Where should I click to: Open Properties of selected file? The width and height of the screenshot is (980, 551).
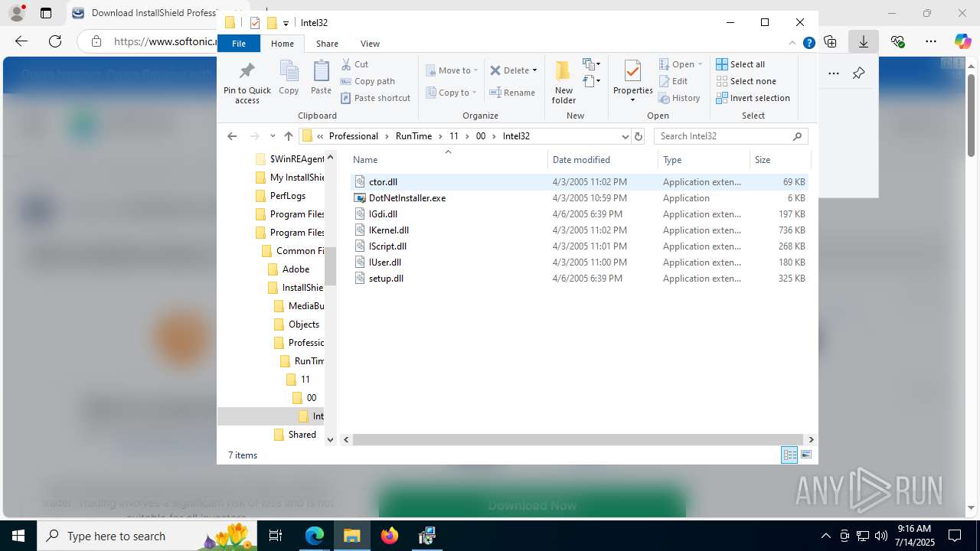pos(632,80)
